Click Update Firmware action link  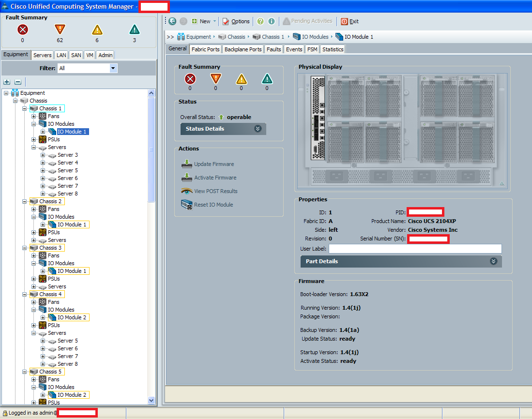[x=213, y=164]
